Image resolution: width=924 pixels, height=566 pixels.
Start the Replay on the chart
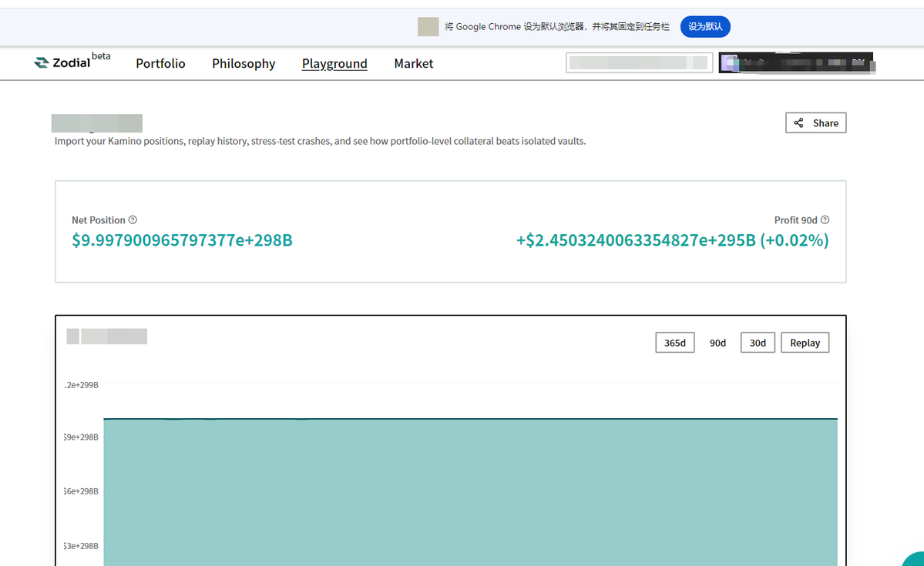pos(805,342)
